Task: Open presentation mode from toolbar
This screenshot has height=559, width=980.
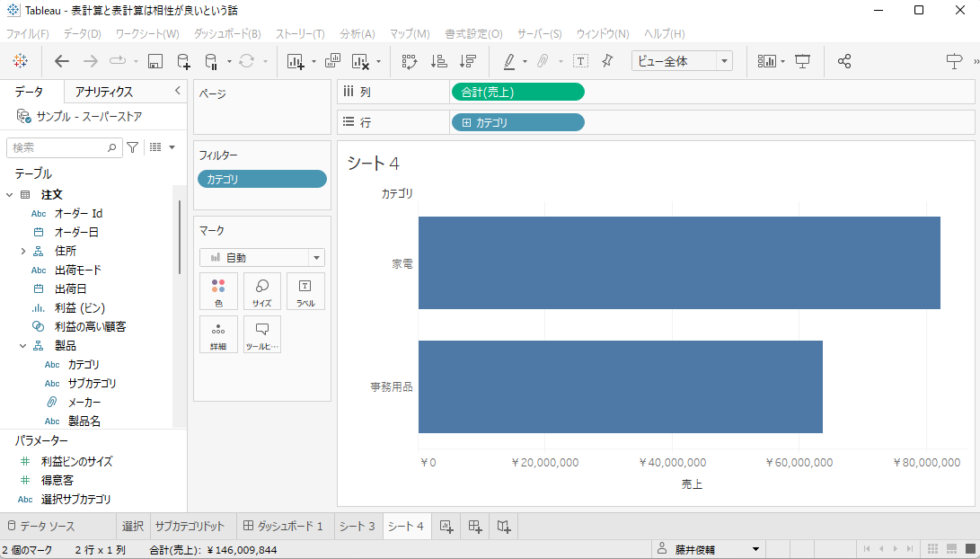Action: pos(803,61)
